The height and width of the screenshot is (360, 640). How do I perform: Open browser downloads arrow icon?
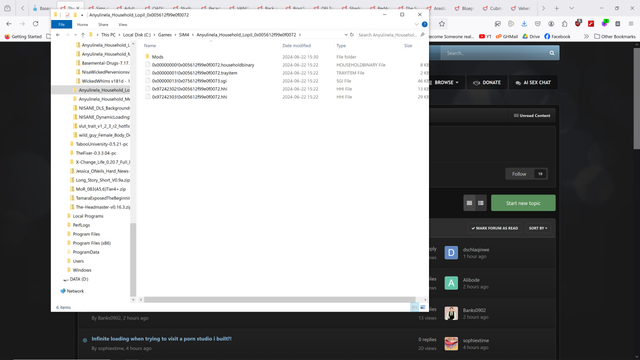[524, 24]
